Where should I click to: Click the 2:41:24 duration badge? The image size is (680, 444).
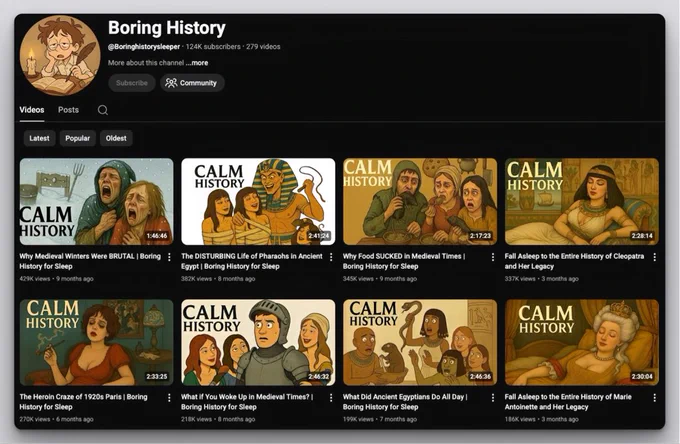319,236
